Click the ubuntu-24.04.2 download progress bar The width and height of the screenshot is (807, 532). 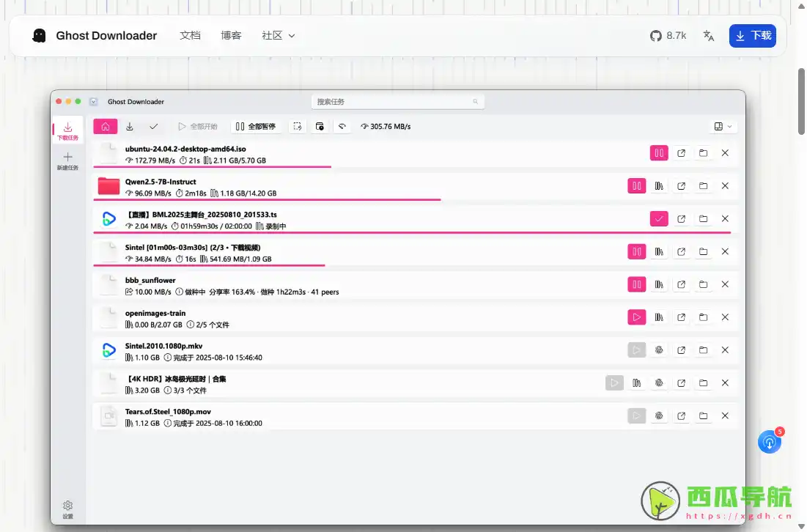pyautogui.click(x=212, y=166)
